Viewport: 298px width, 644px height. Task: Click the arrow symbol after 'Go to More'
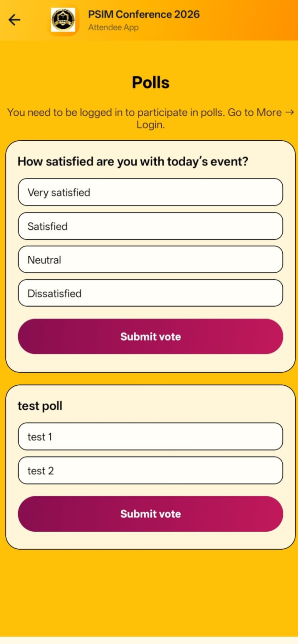289,112
